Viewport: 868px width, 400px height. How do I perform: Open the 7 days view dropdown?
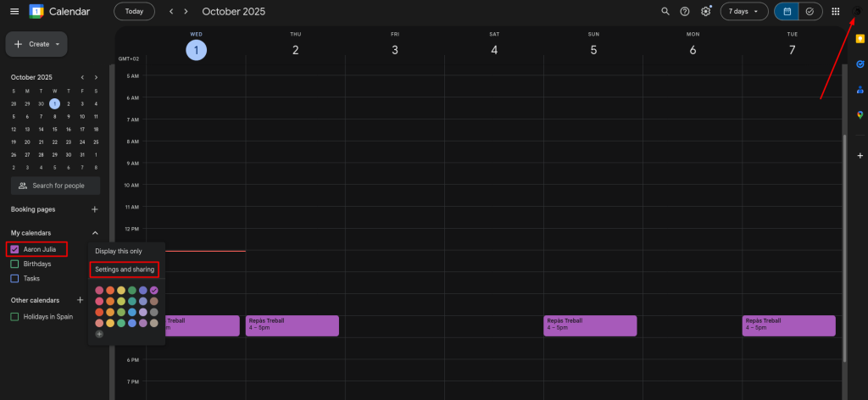point(744,11)
